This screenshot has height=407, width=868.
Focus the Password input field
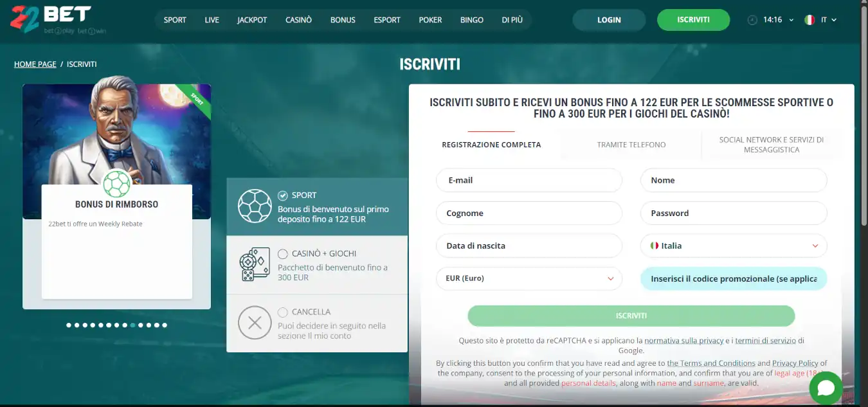click(734, 213)
